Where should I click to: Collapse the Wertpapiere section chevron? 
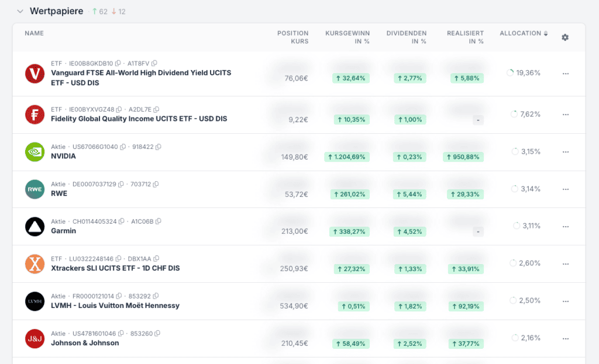(20, 12)
